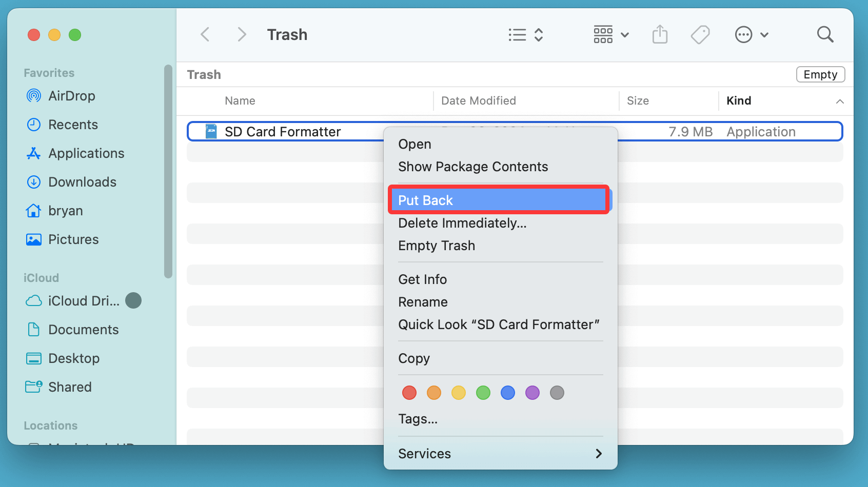The image size is (868, 487).
Task: Start a search in Finder
Action: point(825,34)
